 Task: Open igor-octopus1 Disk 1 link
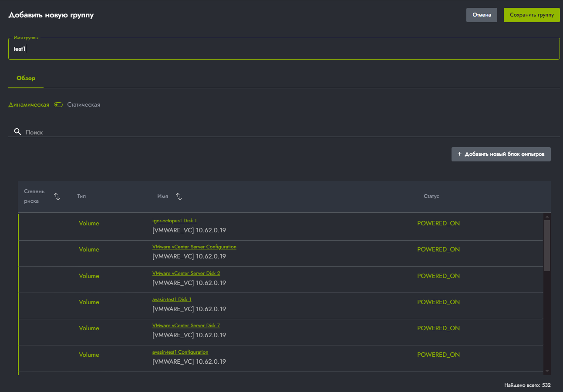click(x=175, y=221)
